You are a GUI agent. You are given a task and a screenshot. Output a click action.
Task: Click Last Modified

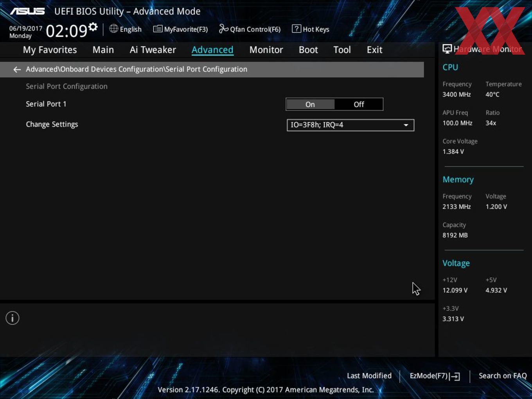369,376
